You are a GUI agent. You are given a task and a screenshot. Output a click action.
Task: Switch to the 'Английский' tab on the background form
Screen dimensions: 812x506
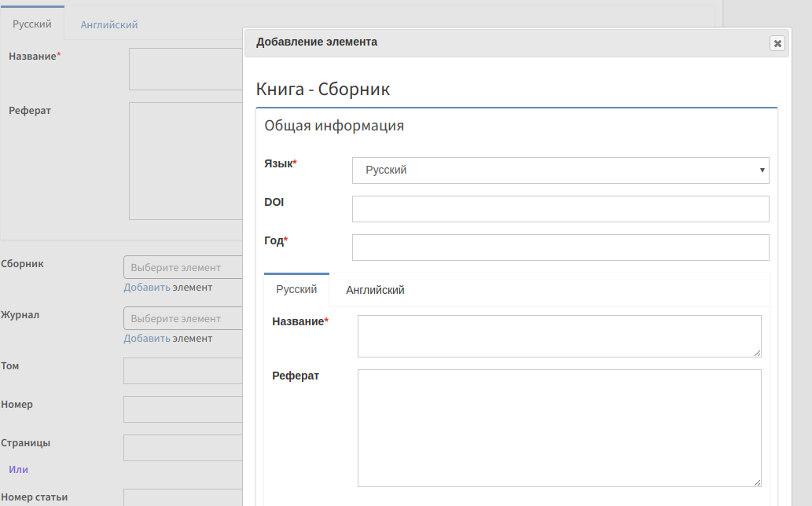(108, 24)
